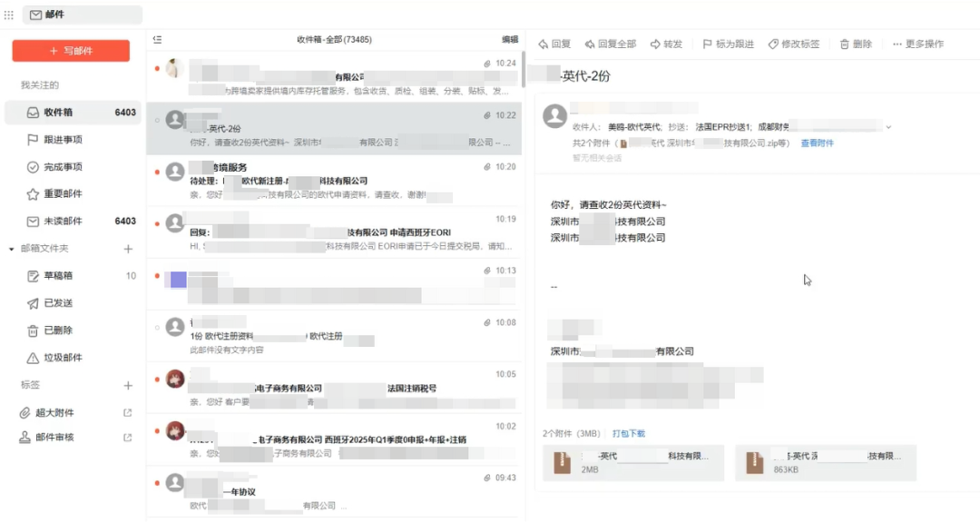Open the app grid icon at top left

pos(10,14)
